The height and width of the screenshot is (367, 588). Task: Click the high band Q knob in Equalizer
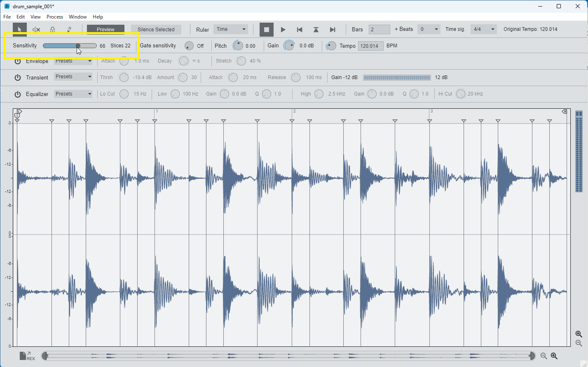(414, 94)
